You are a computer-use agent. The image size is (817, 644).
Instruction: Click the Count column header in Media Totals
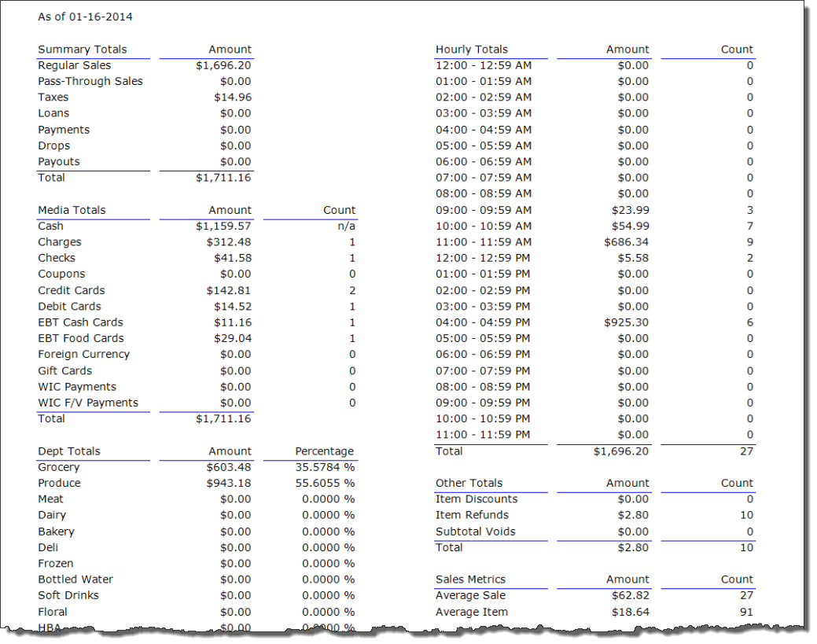click(339, 210)
